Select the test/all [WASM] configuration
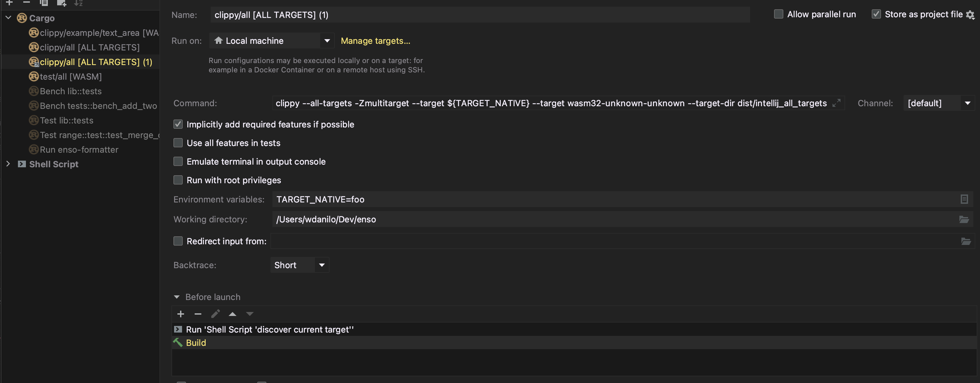The image size is (980, 383). pyautogui.click(x=71, y=76)
